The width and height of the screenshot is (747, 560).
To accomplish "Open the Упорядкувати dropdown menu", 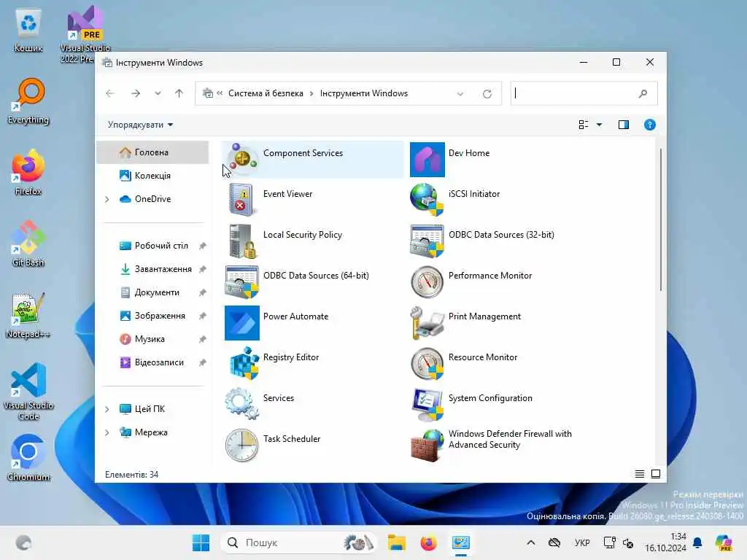I will pyautogui.click(x=140, y=125).
